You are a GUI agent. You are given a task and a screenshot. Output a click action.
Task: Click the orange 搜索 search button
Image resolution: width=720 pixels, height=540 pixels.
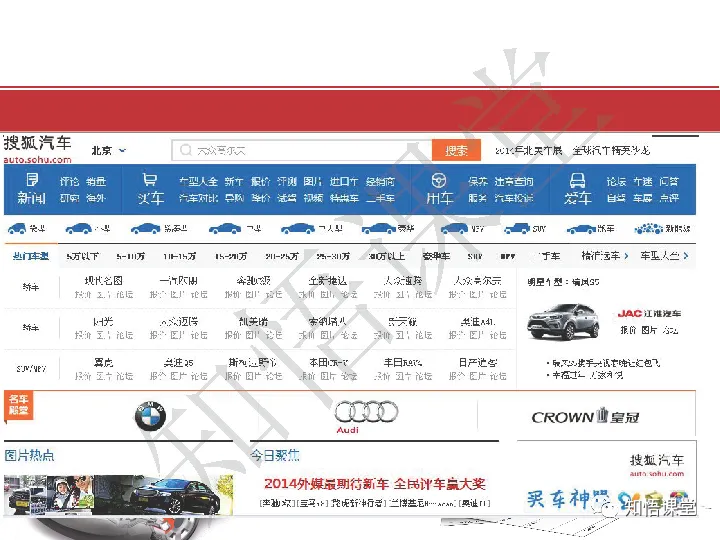[x=456, y=150]
